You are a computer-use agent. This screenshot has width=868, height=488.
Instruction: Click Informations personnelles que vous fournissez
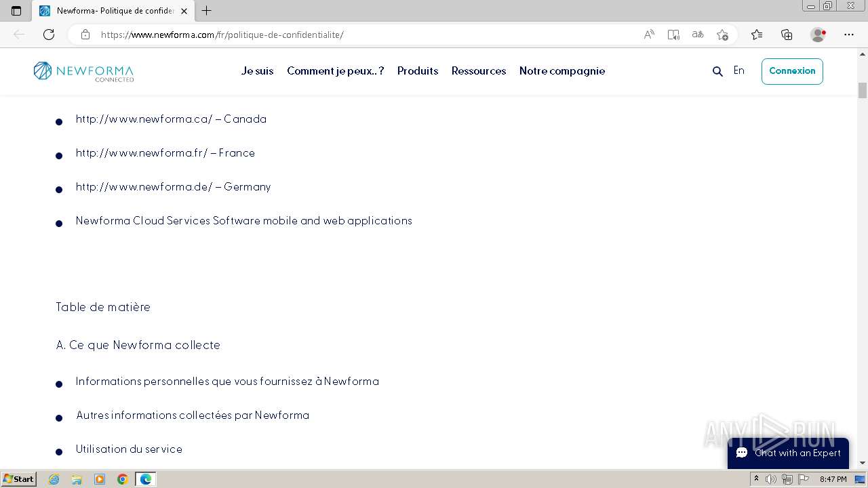(227, 381)
